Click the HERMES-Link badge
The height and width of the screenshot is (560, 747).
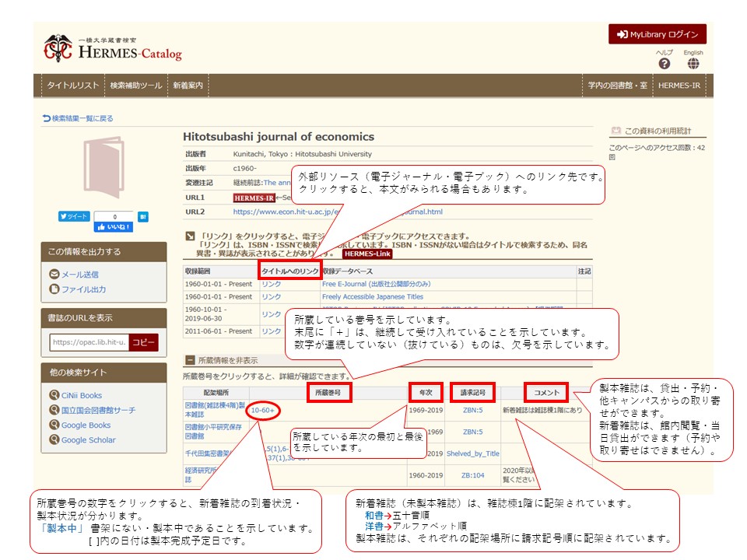click(x=367, y=254)
